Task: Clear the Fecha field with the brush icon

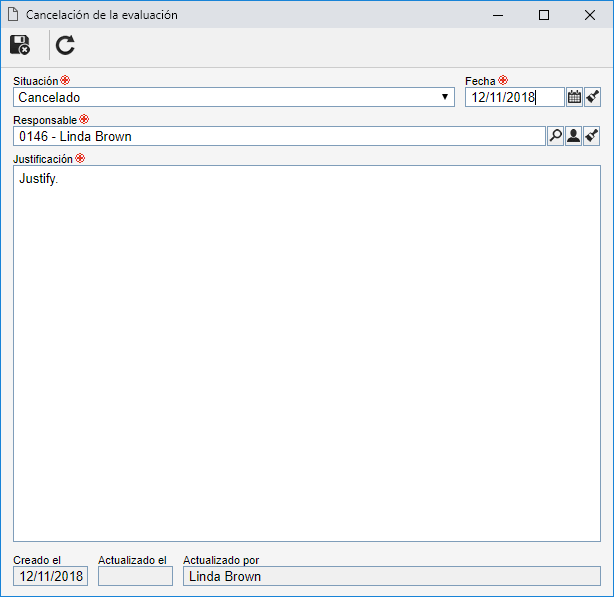Action: point(592,97)
